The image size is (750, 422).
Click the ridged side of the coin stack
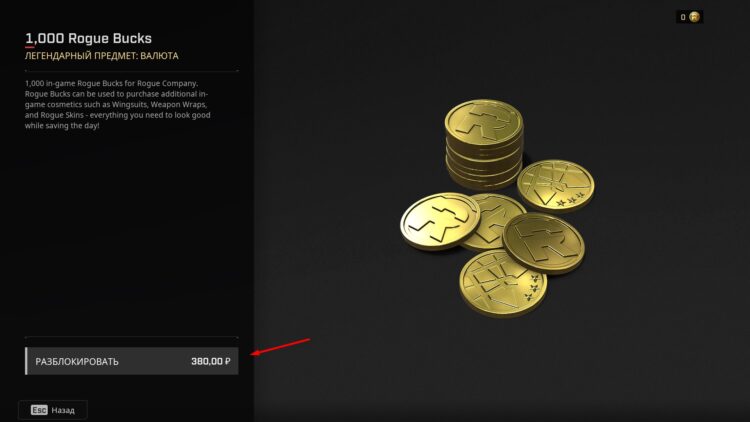point(484,165)
